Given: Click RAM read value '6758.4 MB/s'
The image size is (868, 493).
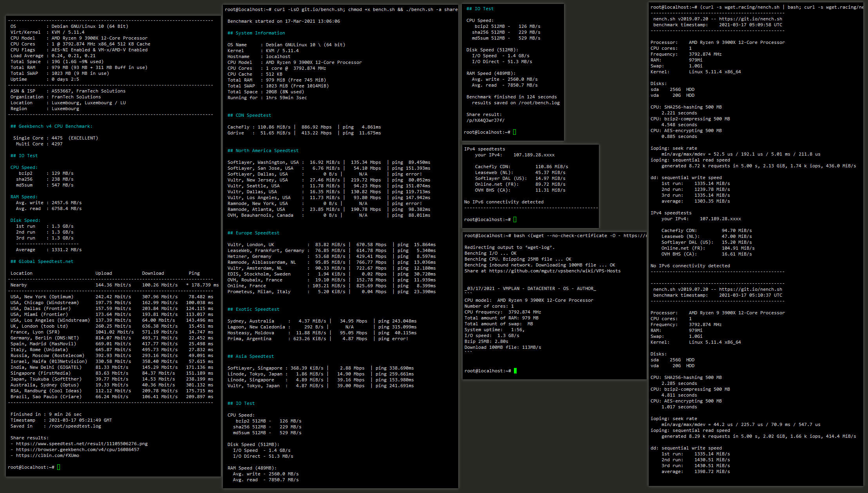Looking at the screenshot, I should [67, 208].
